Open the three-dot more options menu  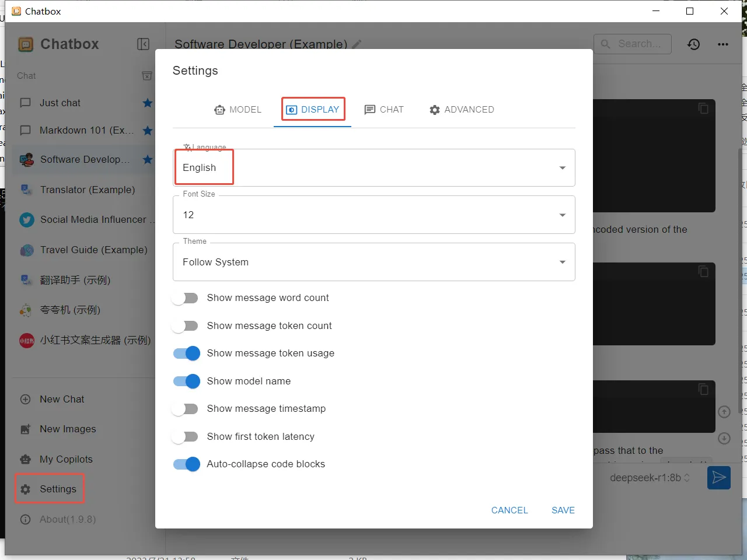click(723, 44)
